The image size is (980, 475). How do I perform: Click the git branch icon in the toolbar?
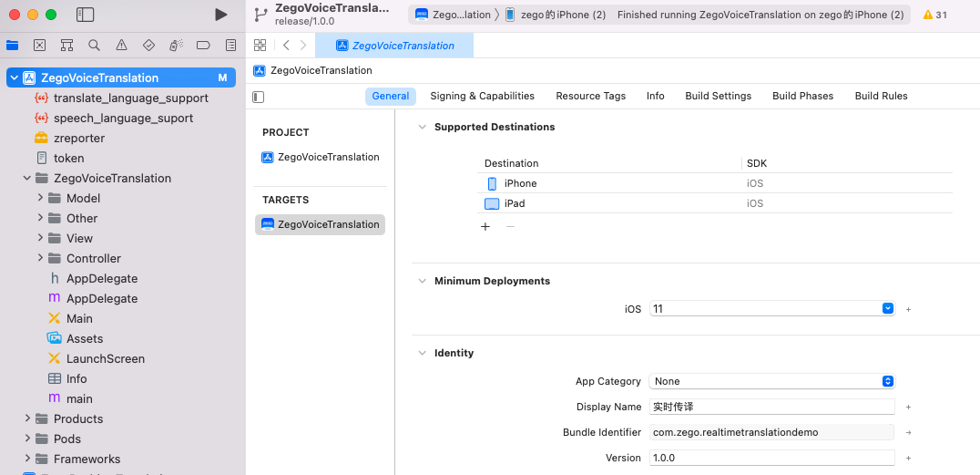pyautogui.click(x=260, y=15)
